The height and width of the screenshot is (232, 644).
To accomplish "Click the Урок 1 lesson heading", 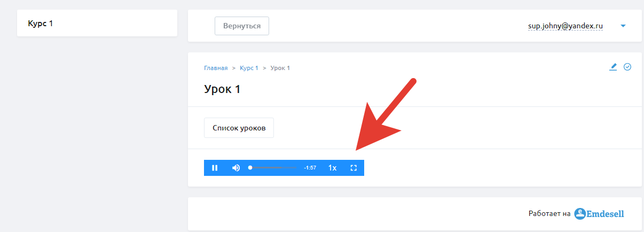I will click(222, 89).
